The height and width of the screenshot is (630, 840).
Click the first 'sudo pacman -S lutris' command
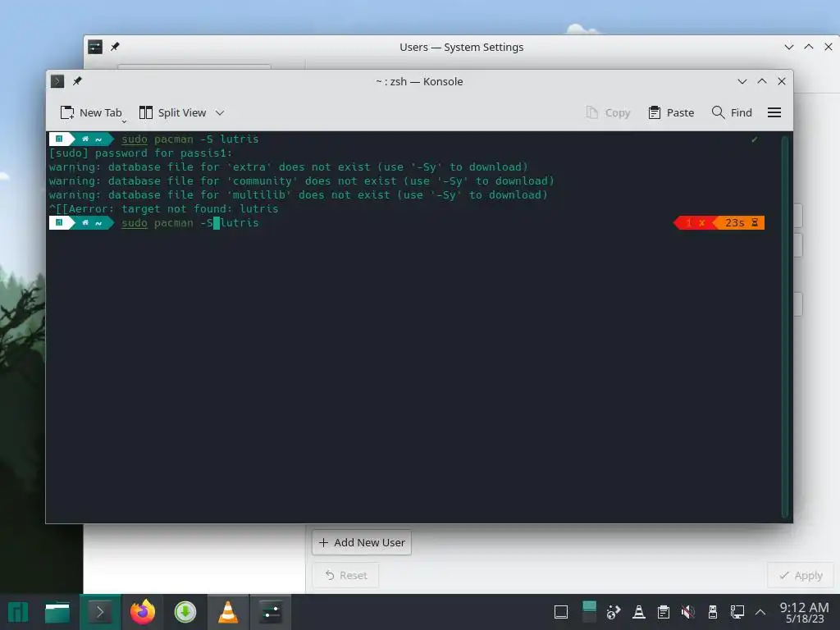tap(190, 139)
